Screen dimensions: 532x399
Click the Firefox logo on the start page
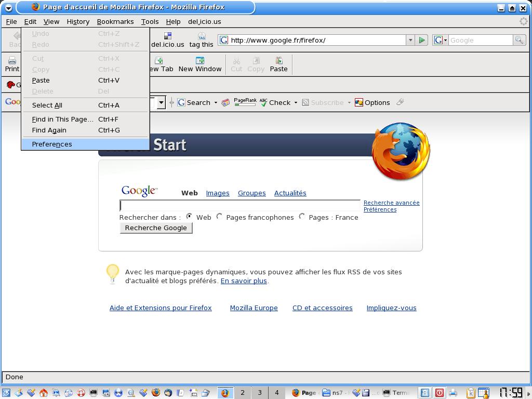(x=401, y=151)
